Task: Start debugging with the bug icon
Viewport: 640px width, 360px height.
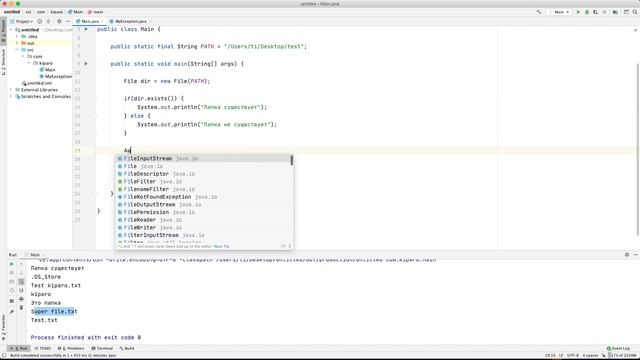Action: click(587, 12)
